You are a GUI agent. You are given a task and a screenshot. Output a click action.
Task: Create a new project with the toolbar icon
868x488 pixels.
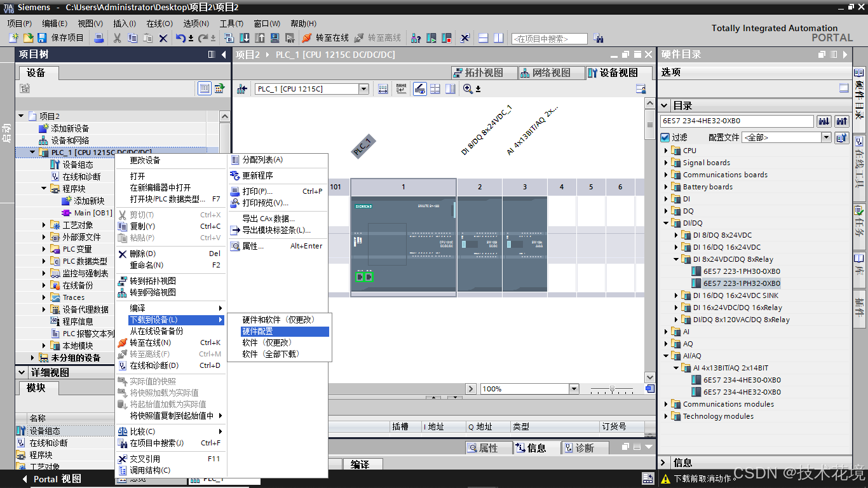tap(13, 38)
